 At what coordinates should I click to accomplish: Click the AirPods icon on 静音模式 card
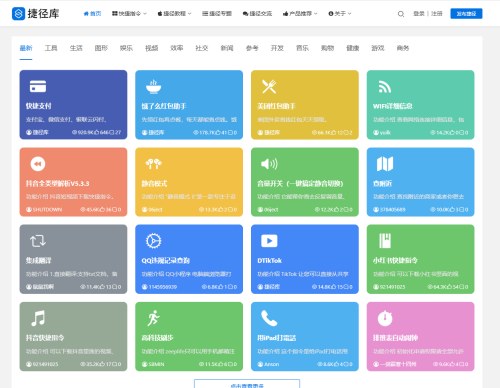click(x=154, y=164)
